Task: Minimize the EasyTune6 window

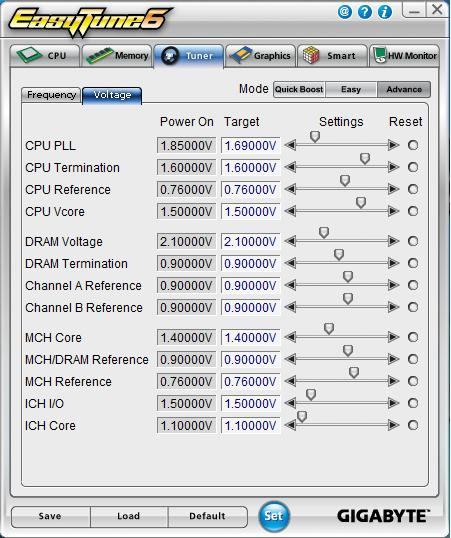Action: pos(414,10)
